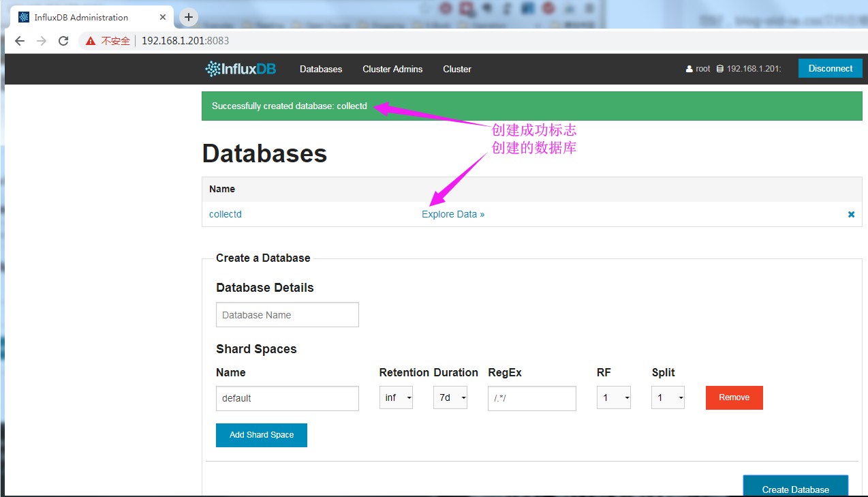This screenshot has width=868, height=497.
Task: Delete collectd database with the x icon
Action: click(x=851, y=214)
